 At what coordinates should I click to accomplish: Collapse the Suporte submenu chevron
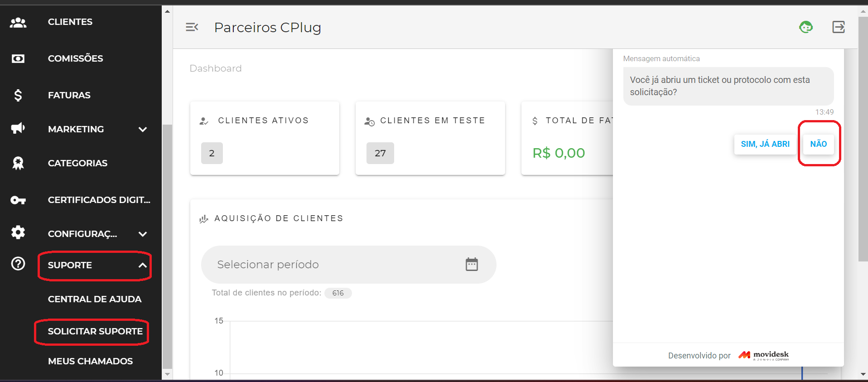(143, 266)
